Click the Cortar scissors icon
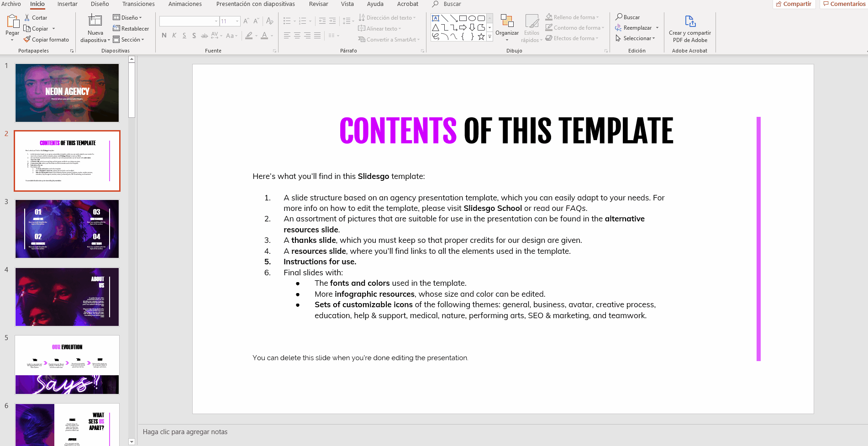Viewport: 868px width, 446px height. click(x=27, y=18)
